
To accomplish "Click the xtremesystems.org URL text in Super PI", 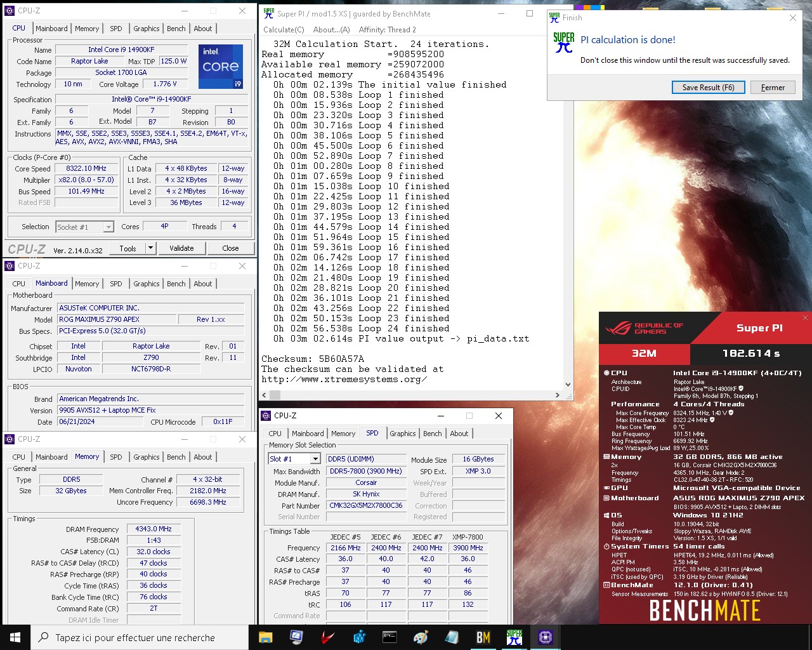I will pos(344,380).
